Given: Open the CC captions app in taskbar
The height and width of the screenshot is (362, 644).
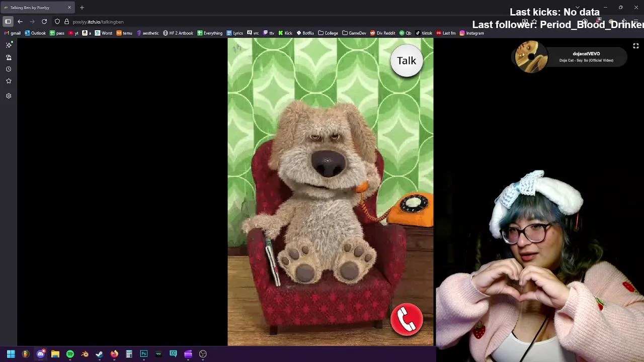Looking at the screenshot, I should tap(173, 354).
